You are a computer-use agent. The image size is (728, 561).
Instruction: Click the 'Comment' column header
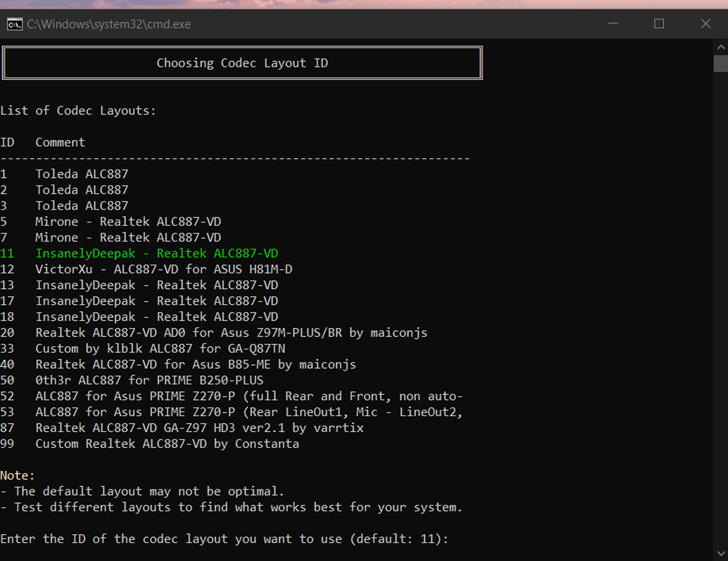pyautogui.click(x=60, y=142)
